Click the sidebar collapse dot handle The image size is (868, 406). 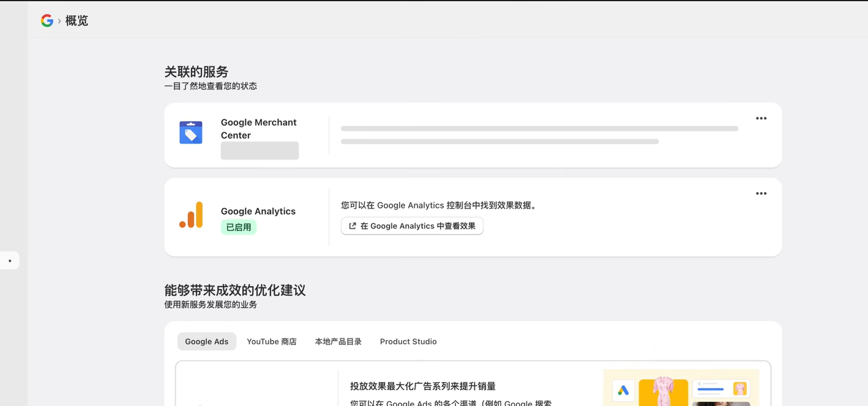[9, 261]
